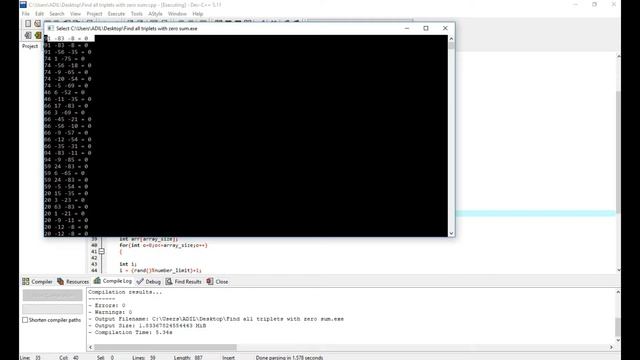640x360 pixels.
Task: Select the Compile Log tab
Action: 113,281
